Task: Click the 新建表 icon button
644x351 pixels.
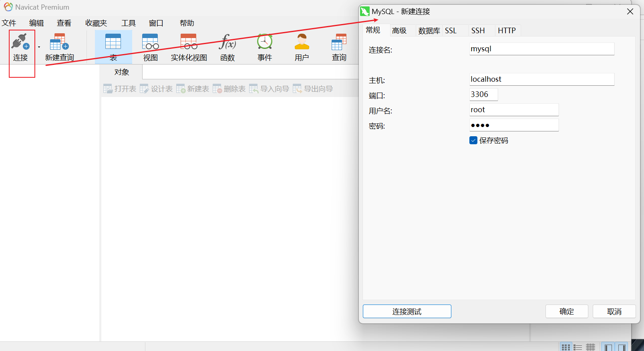Action: (193, 89)
